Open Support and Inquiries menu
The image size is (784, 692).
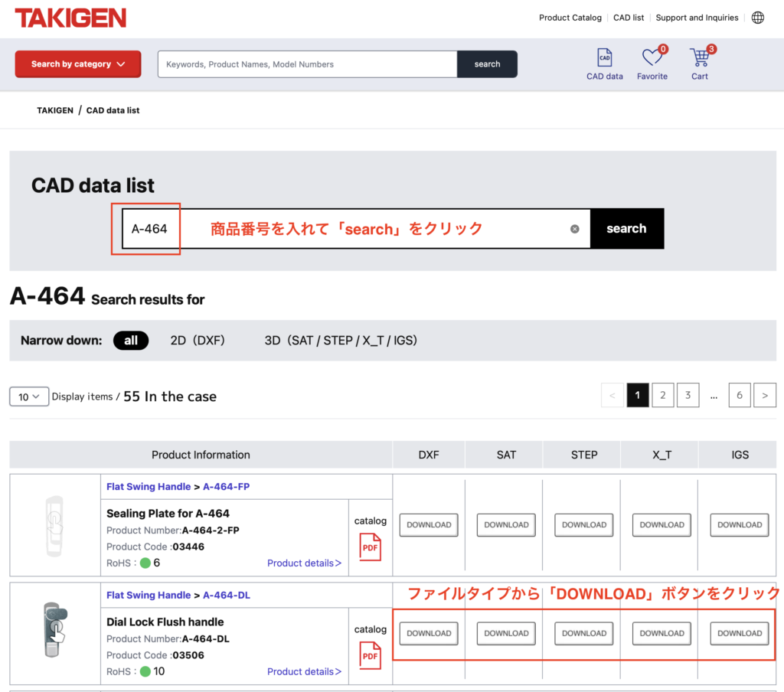click(x=697, y=18)
